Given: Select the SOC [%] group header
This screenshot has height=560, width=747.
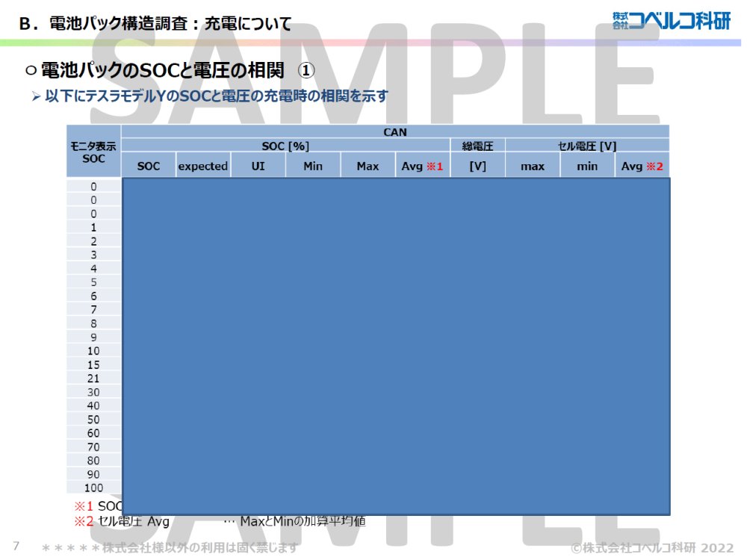Looking at the screenshot, I should tap(285, 146).
